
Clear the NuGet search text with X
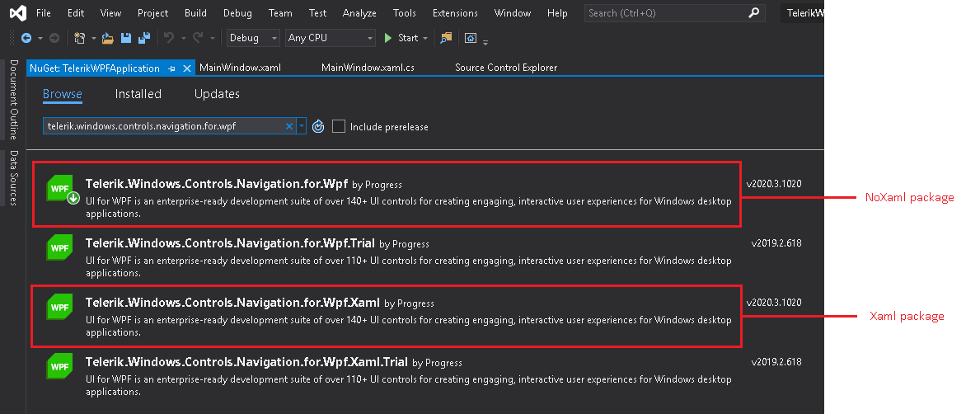click(x=288, y=126)
